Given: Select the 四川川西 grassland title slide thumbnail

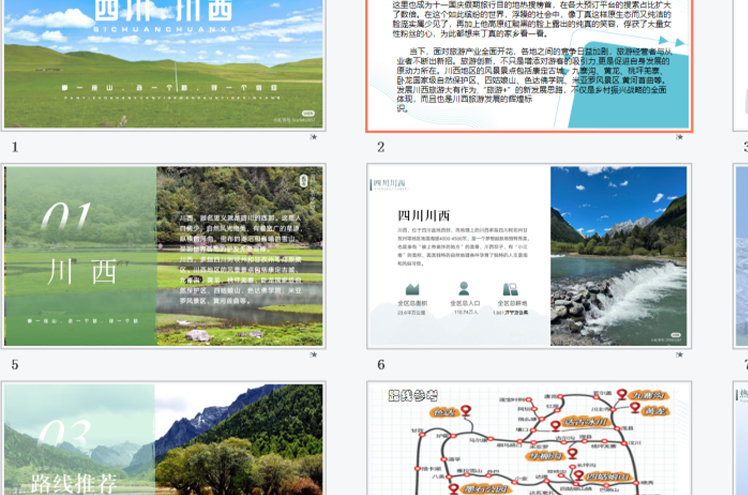Looking at the screenshot, I should tap(164, 63).
